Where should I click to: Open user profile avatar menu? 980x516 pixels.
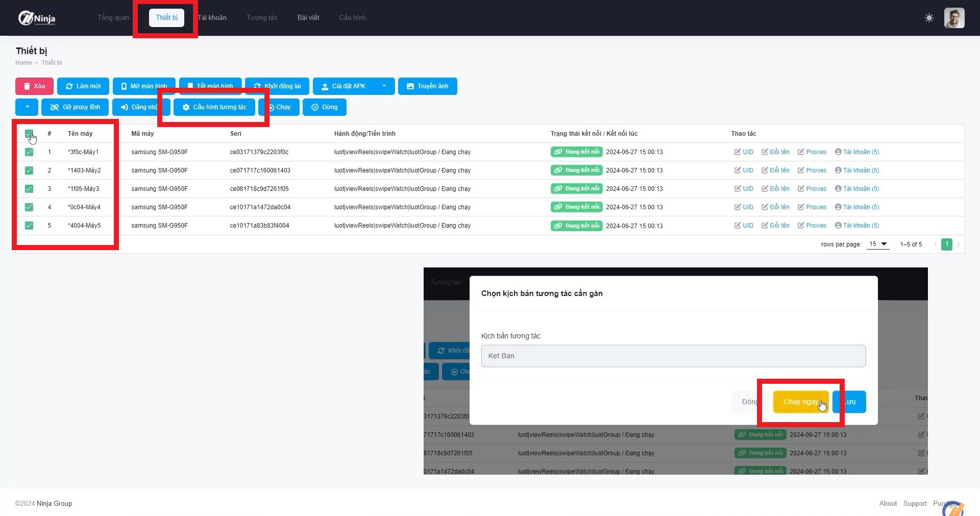pyautogui.click(x=954, y=18)
